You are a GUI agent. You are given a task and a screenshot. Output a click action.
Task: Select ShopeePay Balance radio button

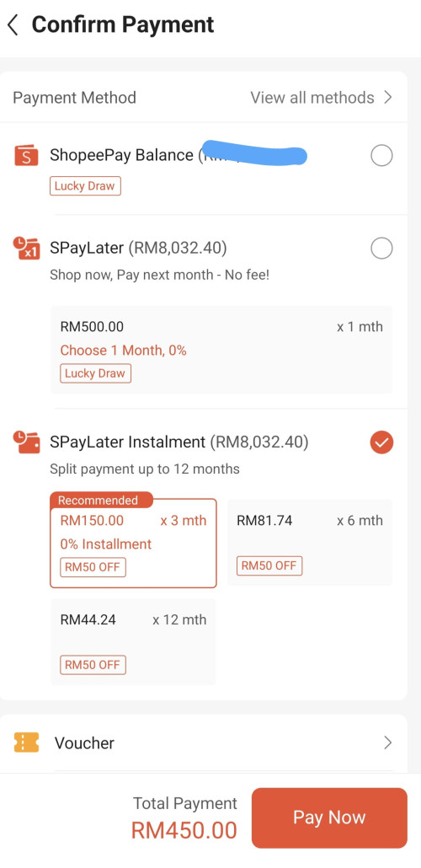(x=381, y=156)
